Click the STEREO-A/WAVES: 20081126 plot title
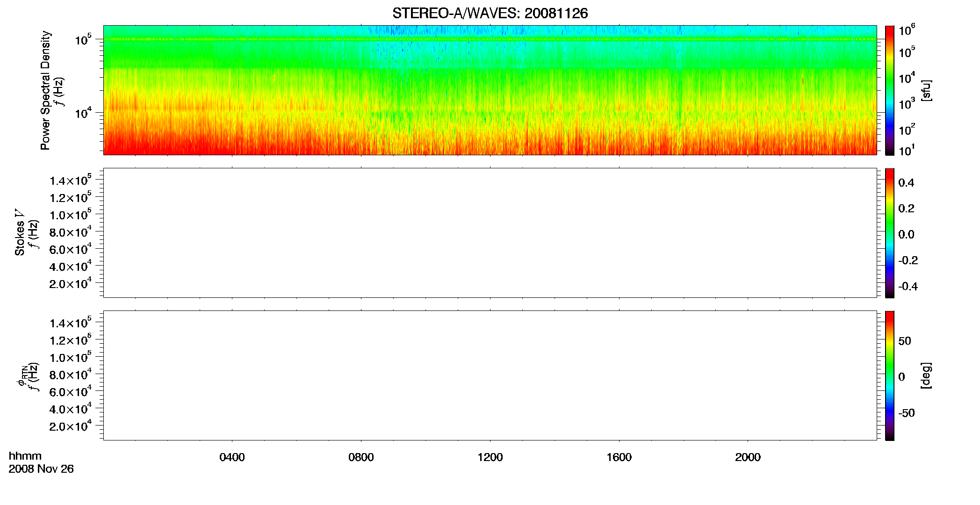This screenshot has width=980, height=505. pyautogui.click(x=490, y=14)
